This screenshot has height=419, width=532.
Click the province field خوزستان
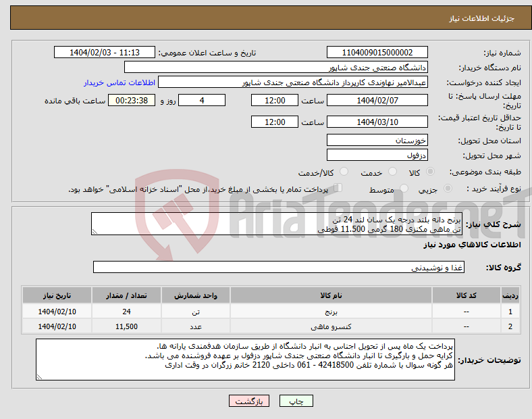[377, 140]
